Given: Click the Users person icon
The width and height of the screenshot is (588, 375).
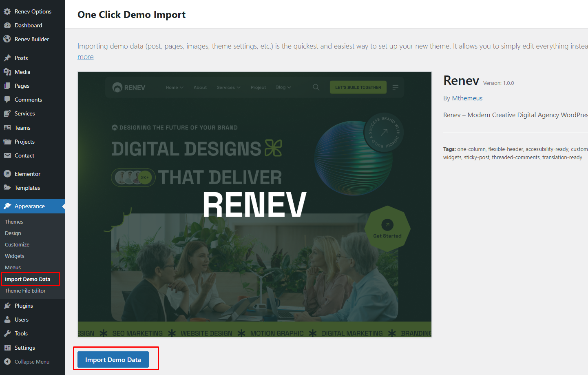Looking at the screenshot, I should [7, 320].
